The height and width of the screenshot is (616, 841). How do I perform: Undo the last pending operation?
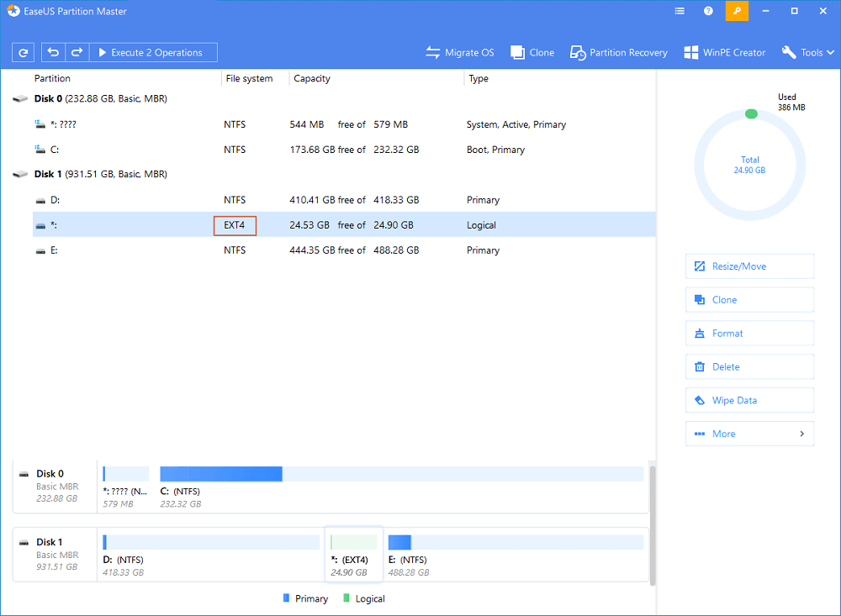pos(53,53)
